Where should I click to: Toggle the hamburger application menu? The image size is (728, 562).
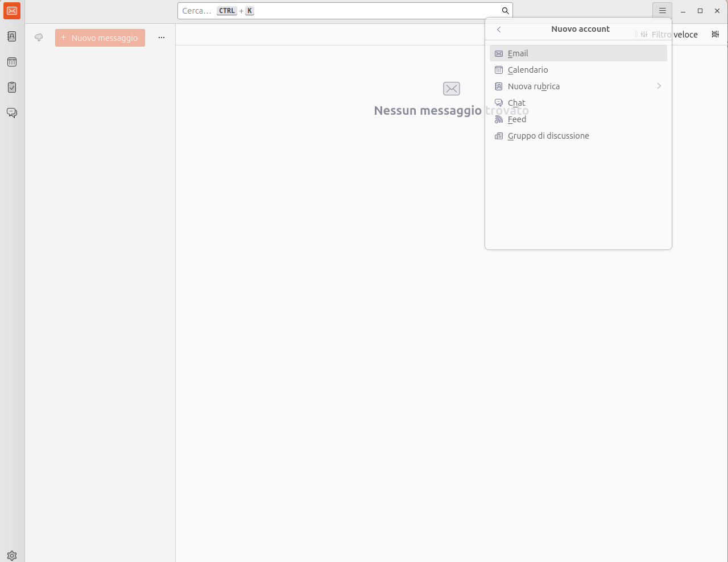tap(662, 11)
